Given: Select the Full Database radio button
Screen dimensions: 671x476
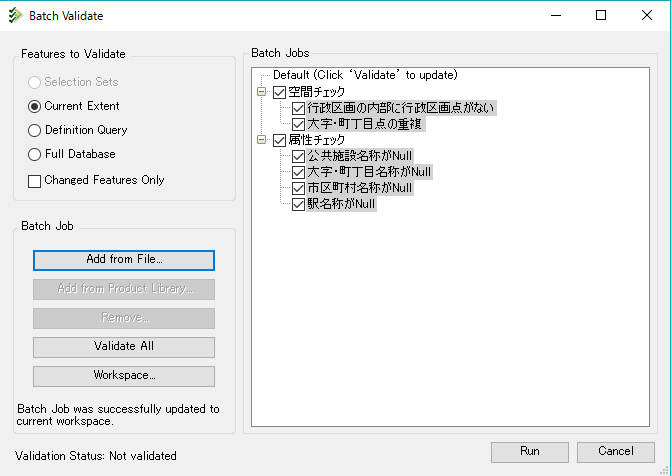Looking at the screenshot, I should tap(35, 154).
